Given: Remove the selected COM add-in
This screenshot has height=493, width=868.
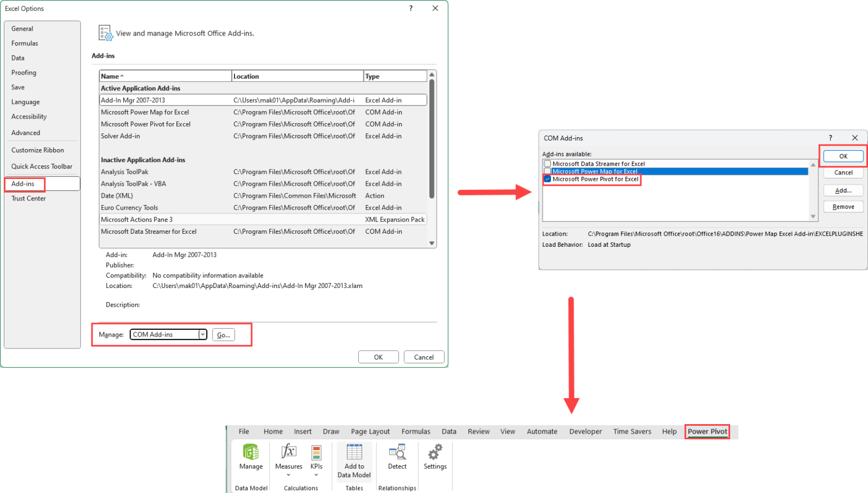Looking at the screenshot, I should [x=843, y=207].
